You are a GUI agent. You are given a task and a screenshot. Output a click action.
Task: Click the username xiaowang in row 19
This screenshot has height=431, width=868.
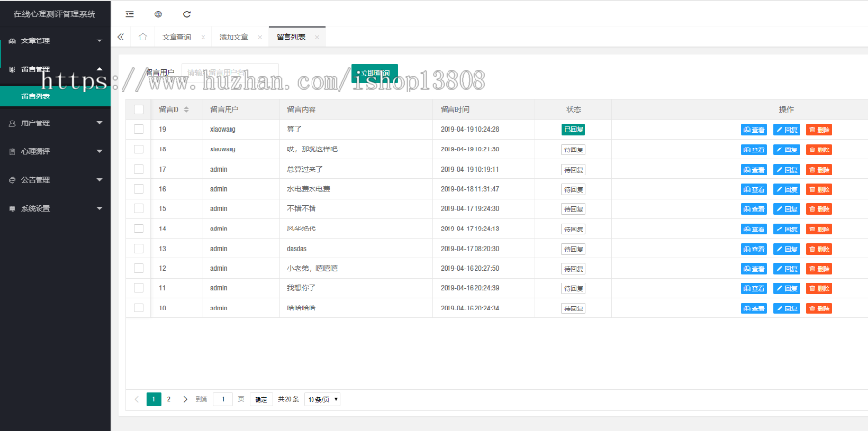(x=223, y=129)
